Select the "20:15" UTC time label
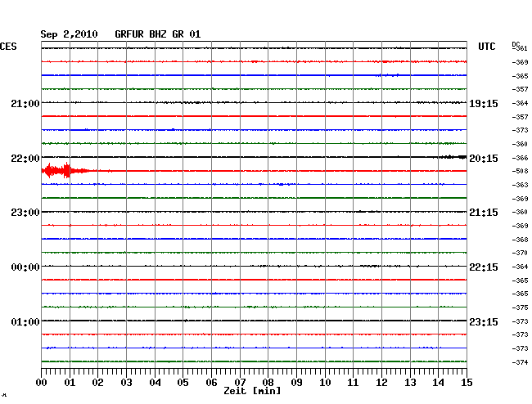 484,159
